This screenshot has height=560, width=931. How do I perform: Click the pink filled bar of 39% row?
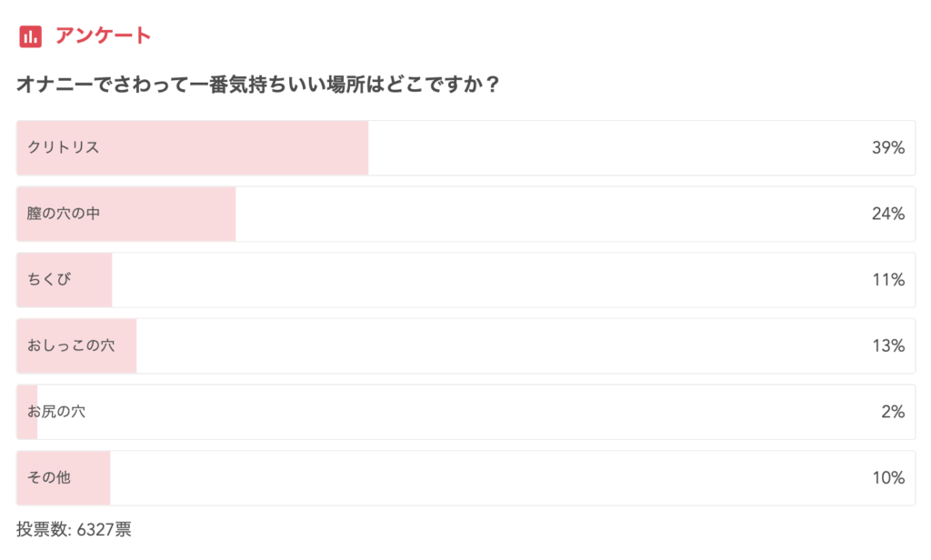(x=193, y=148)
